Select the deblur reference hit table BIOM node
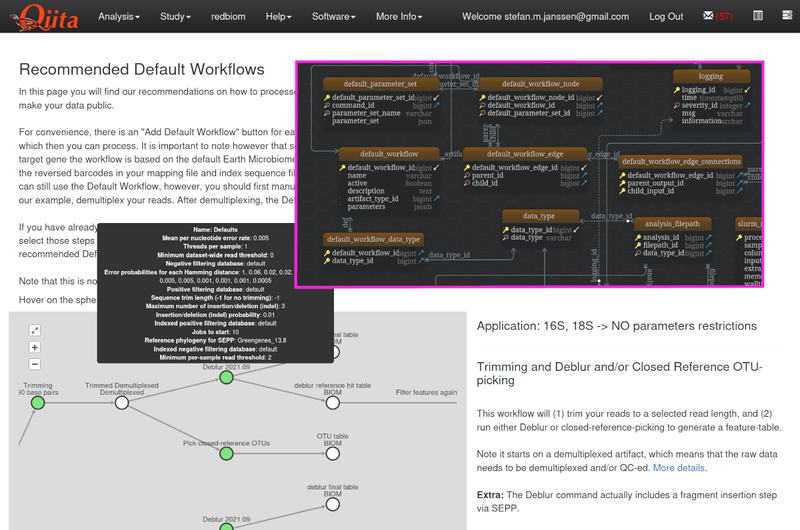Viewport: 800px width, 530px height. pos(333,403)
